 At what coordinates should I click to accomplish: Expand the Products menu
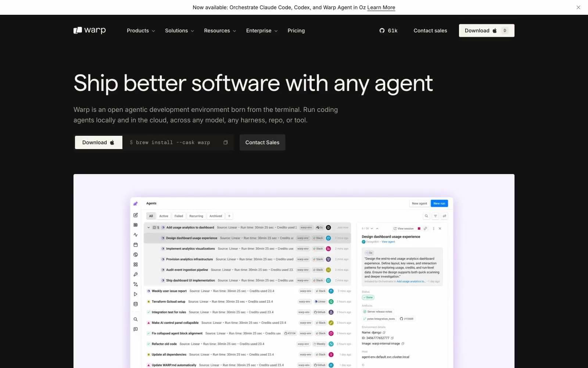141,31
